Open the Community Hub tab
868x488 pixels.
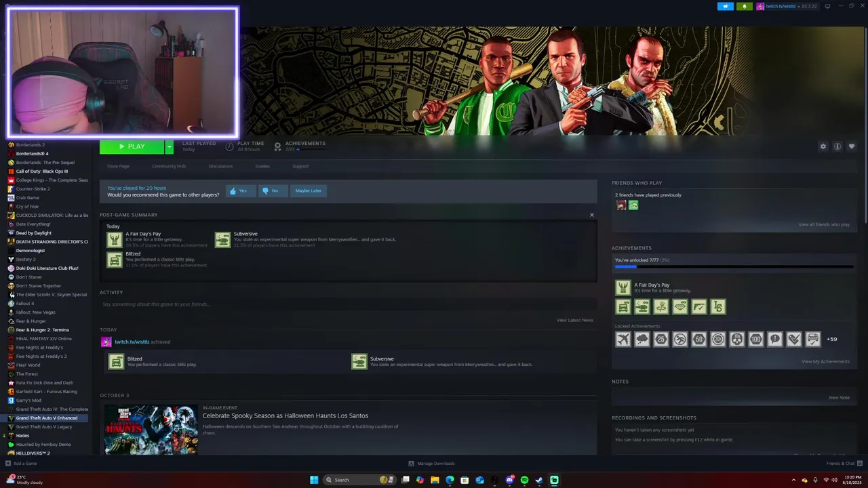click(x=169, y=166)
